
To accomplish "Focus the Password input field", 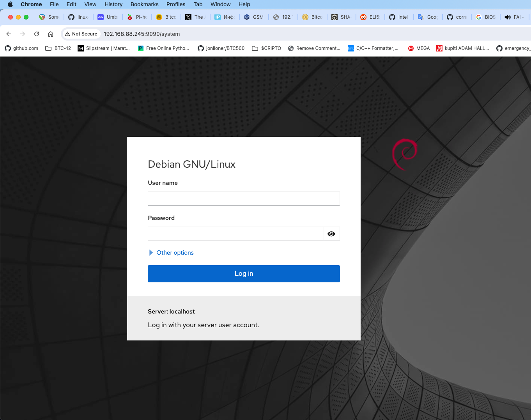I will [235, 234].
